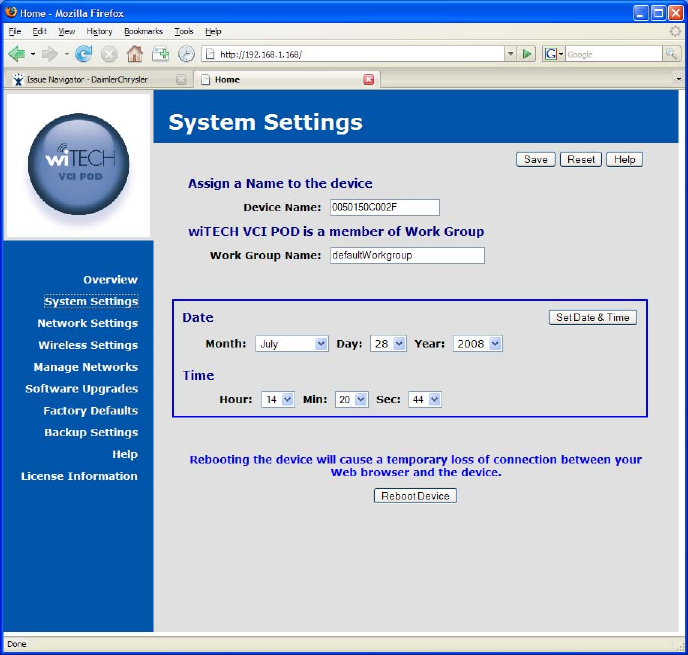Click the search magnifier button
The image size is (688, 655).
pyautogui.click(x=671, y=54)
